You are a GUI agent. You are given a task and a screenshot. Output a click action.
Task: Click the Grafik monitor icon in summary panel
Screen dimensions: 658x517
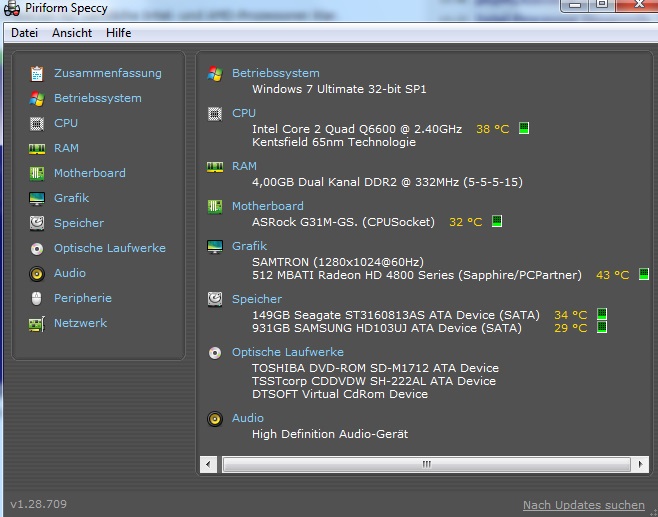pyautogui.click(x=215, y=246)
